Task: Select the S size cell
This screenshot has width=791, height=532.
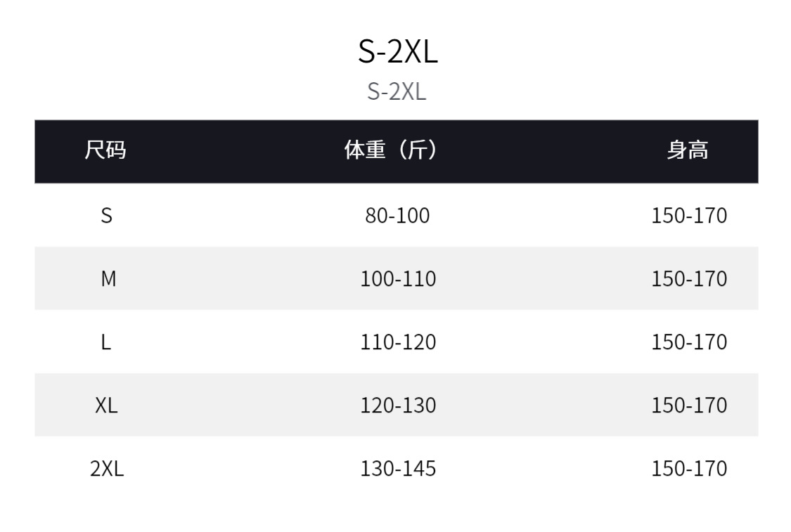Action: (x=106, y=216)
